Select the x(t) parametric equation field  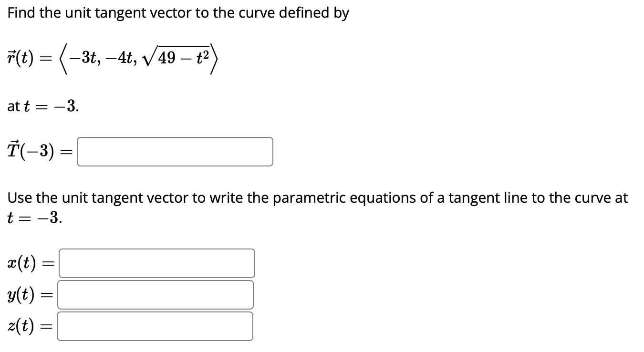tap(156, 263)
